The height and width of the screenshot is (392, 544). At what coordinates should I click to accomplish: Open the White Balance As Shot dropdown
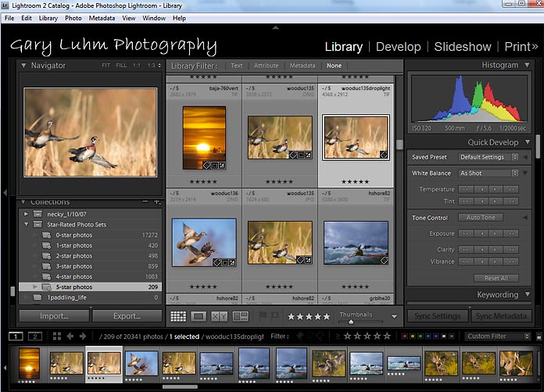tap(489, 173)
